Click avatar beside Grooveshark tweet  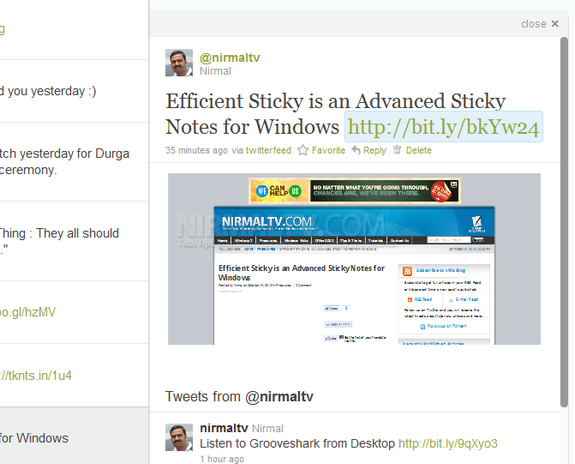(179, 437)
